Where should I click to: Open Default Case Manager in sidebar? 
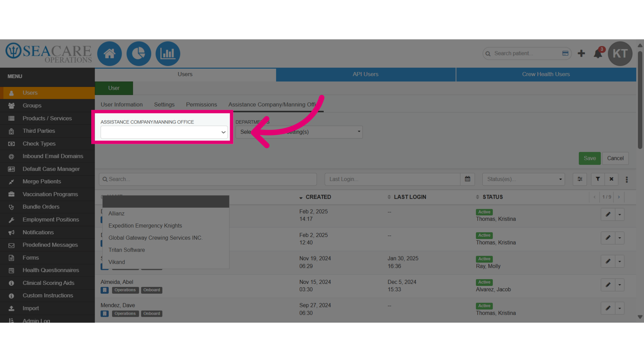point(47,169)
